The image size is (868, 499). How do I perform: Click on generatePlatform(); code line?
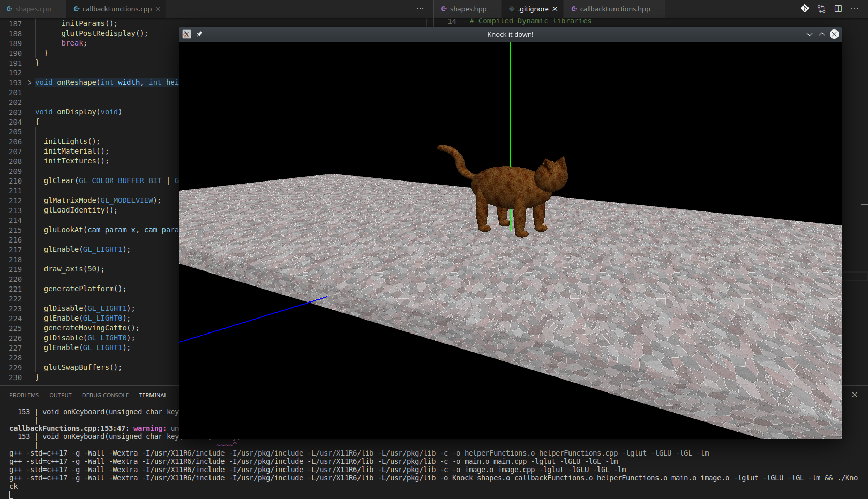point(85,289)
